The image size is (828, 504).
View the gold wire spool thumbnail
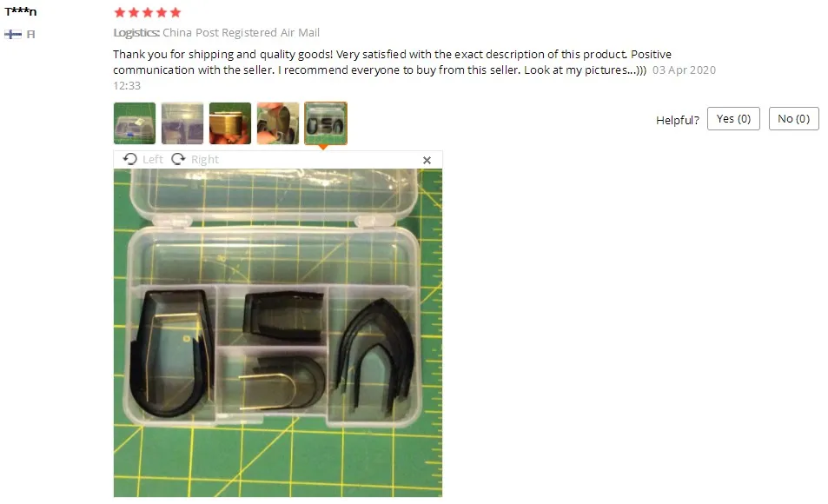tap(230, 123)
